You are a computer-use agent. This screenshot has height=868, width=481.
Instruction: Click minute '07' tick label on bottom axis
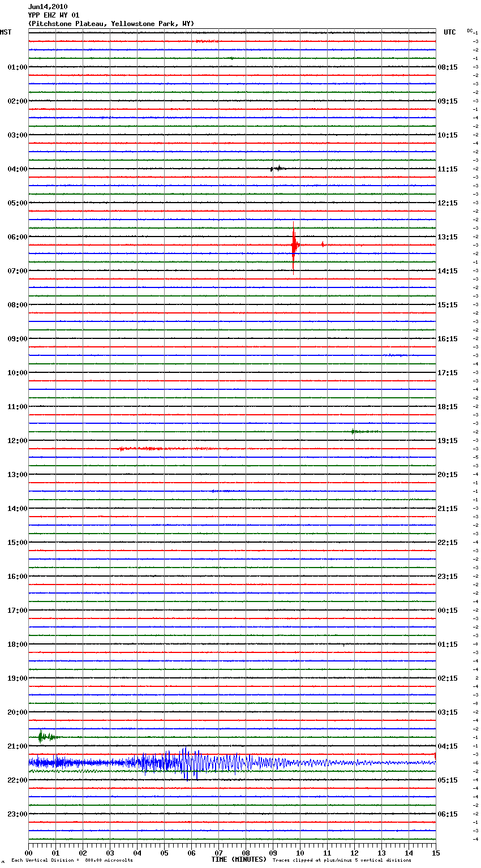click(218, 853)
